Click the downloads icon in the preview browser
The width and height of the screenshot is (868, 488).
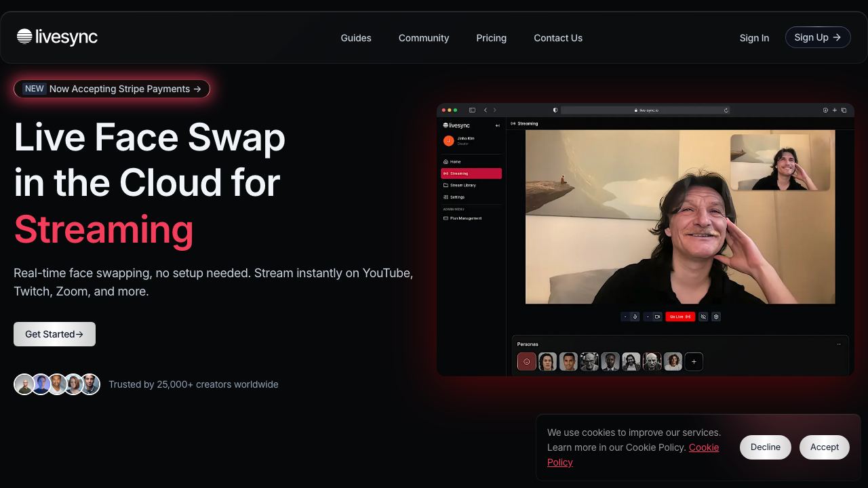pos(825,110)
